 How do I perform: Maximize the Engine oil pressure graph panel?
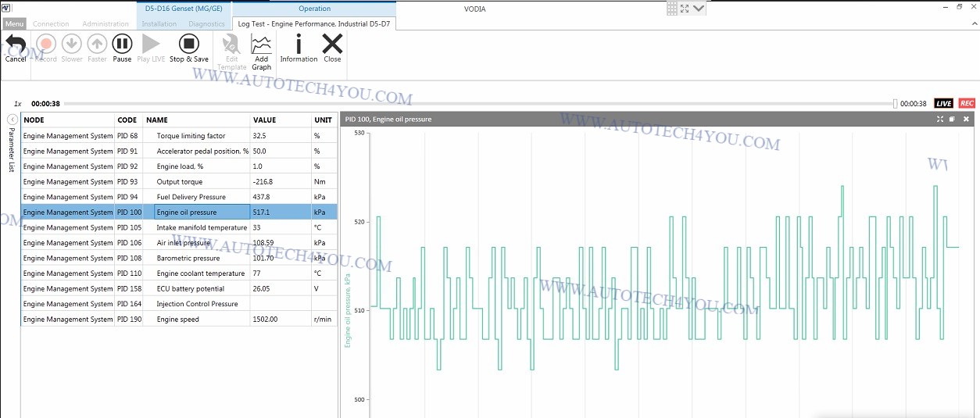(x=940, y=120)
